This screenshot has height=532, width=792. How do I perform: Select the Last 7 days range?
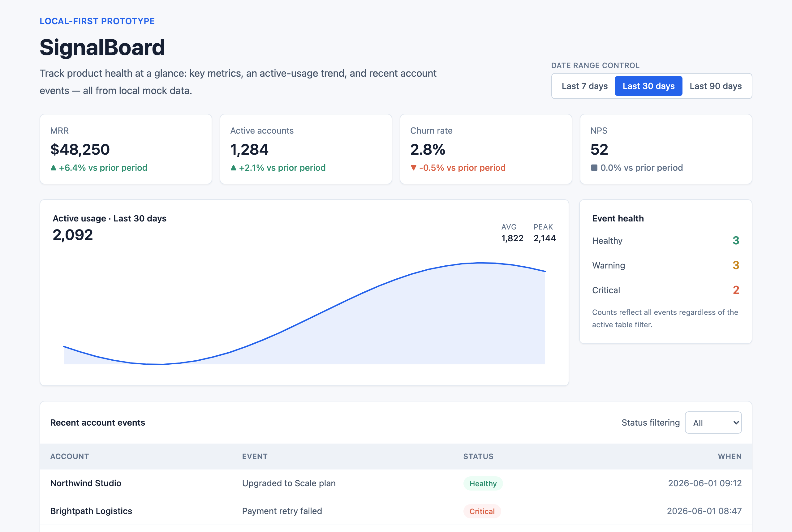(x=584, y=86)
